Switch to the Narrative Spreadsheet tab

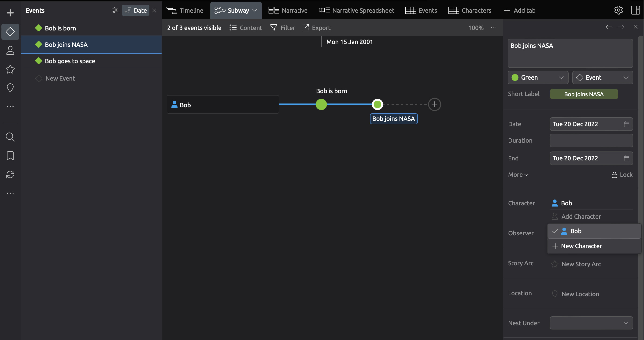click(x=356, y=10)
